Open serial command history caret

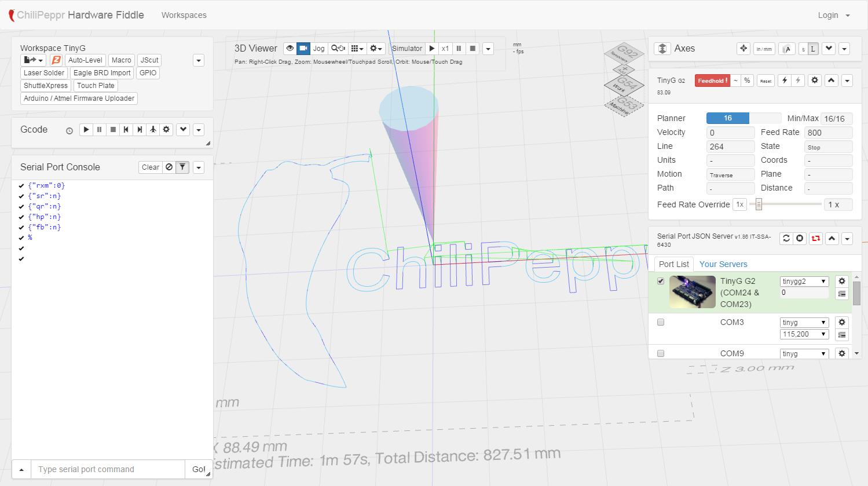(21, 469)
